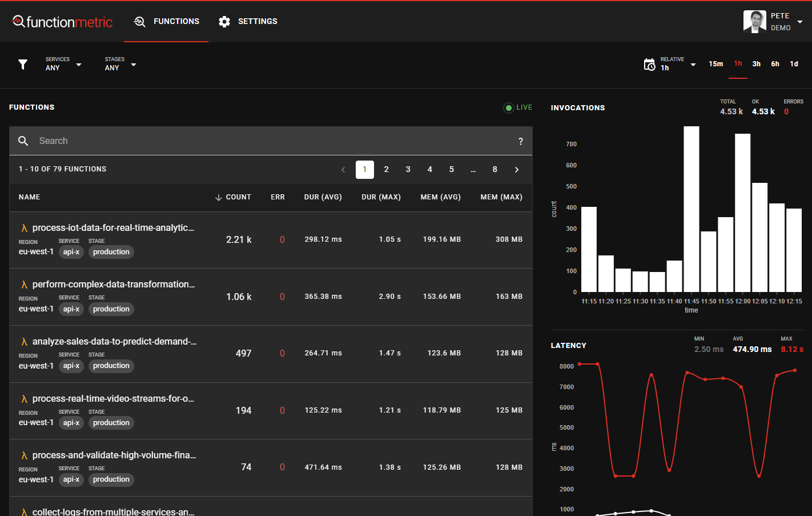Select the 1d time range

click(x=794, y=64)
